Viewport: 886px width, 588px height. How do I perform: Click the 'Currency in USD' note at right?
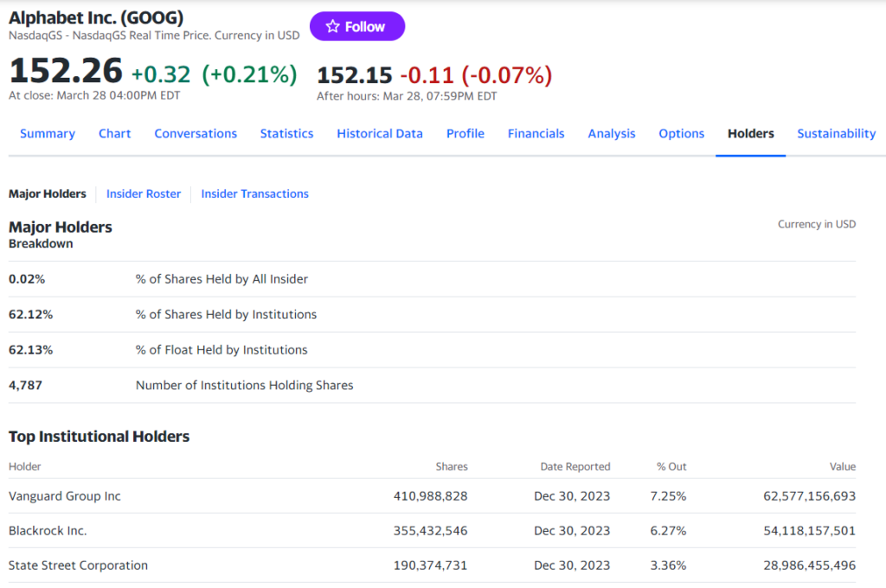tap(817, 224)
